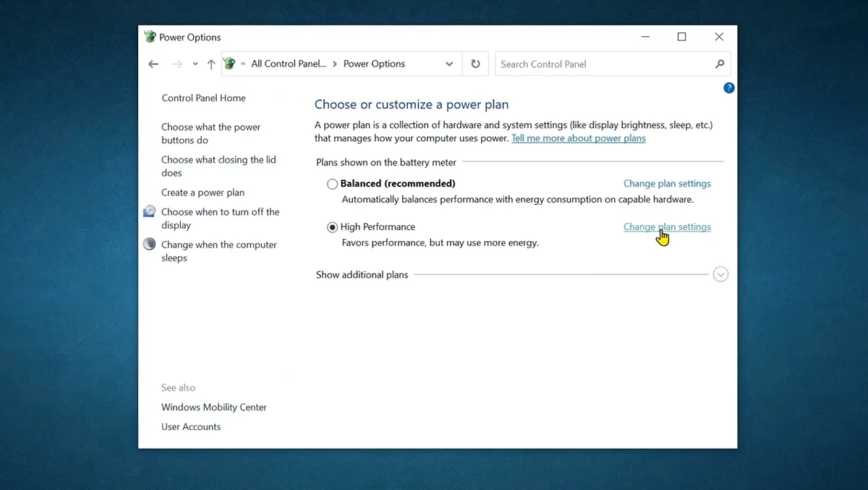This screenshot has width=868, height=490.
Task: Click the forward navigation arrow
Action: click(177, 64)
